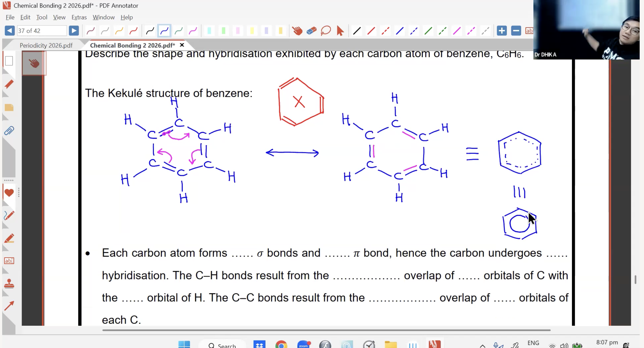644x348 pixels.
Task: Select the red arrow Select tool
Action: 340,31
